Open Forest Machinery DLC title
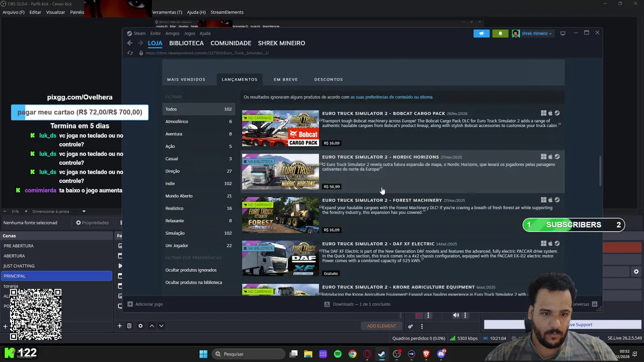The height and width of the screenshot is (362, 644). pos(382,200)
